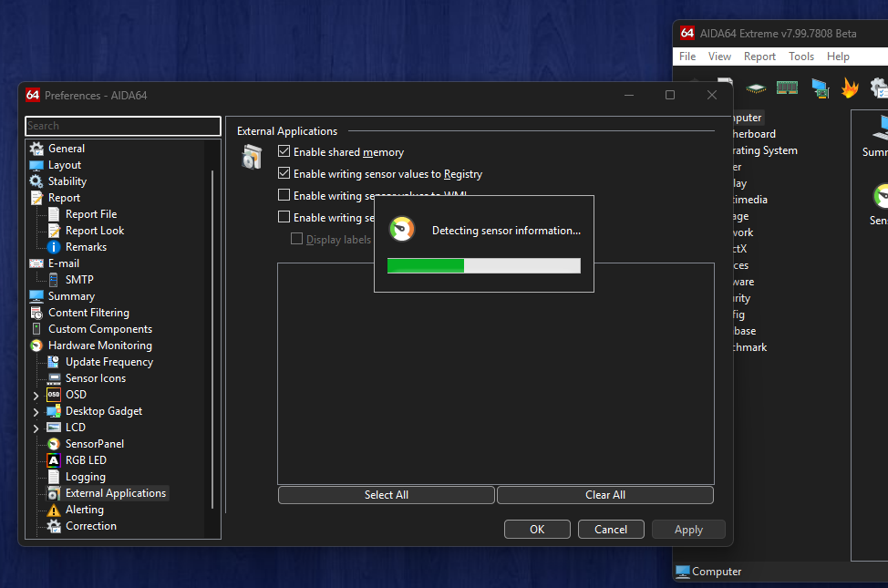Viewport: 888px width, 588px height.
Task: Click the AIDA64 logo in Preferences title bar
Action: [x=33, y=95]
